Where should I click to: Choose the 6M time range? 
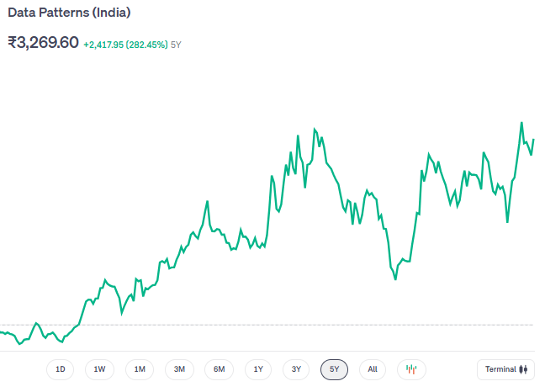coord(219,369)
